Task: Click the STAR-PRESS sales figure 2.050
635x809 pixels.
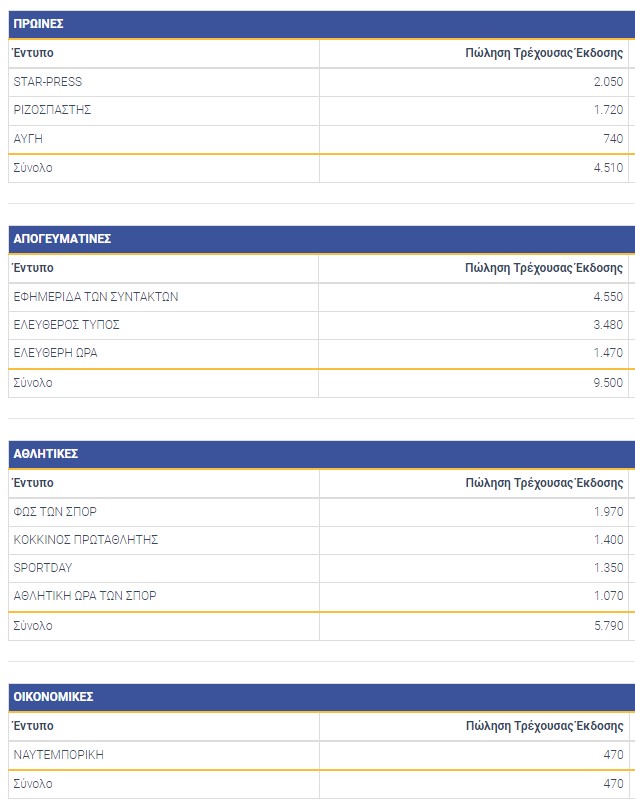Action: pos(607,82)
